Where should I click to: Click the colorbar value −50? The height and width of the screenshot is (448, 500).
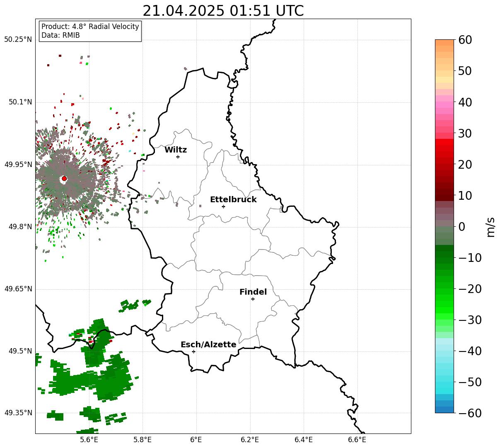coord(470,382)
